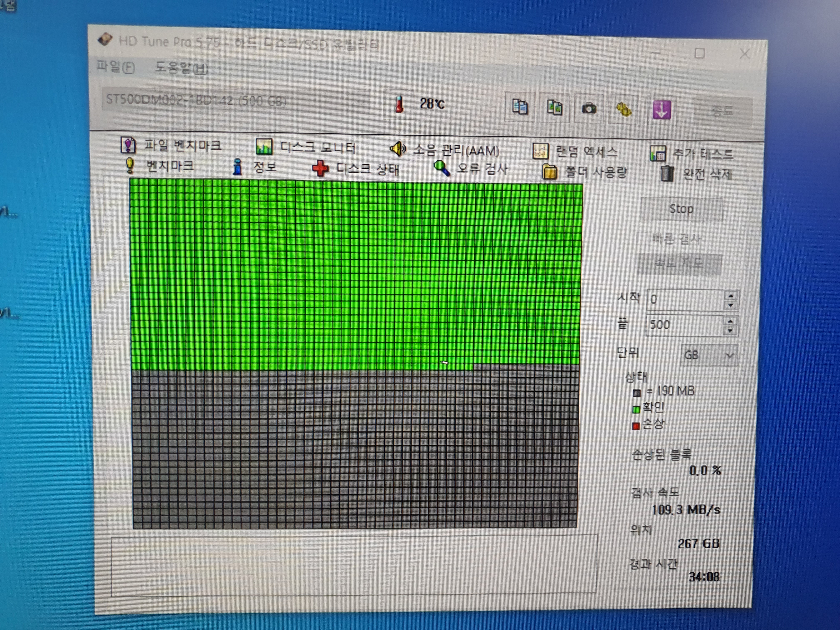Switch to the 디스크 모니터 tab
840x630 pixels.
(306, 148)
